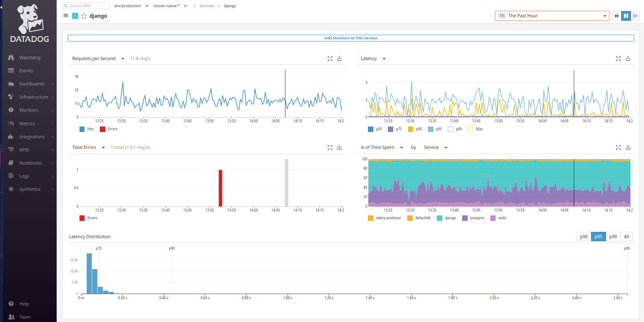Image resolution: width=644 pixels, height=322 pixels.
Task: Click the Integrations puzzle icon
Action: pos(11,137)
